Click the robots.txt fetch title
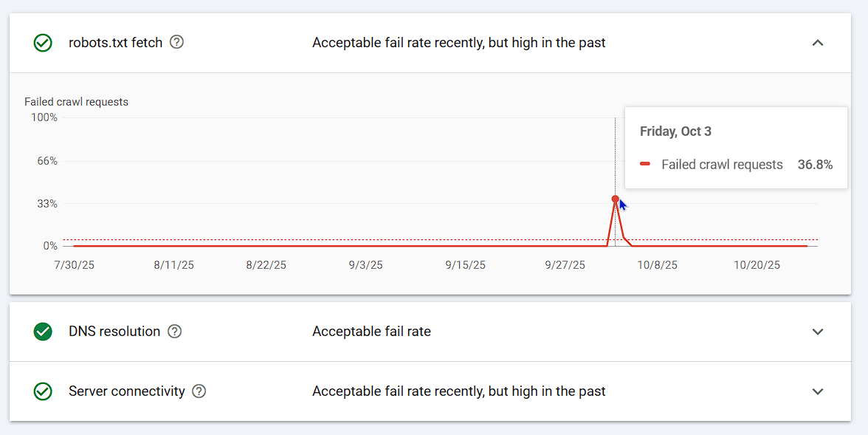This screenshot has width=868, height=435. pos(115,43)
